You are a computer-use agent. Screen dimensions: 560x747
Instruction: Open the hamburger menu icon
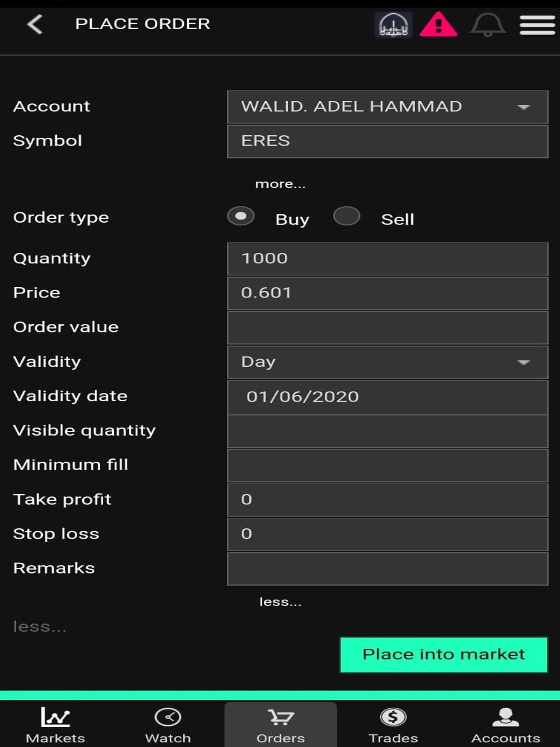537,25
